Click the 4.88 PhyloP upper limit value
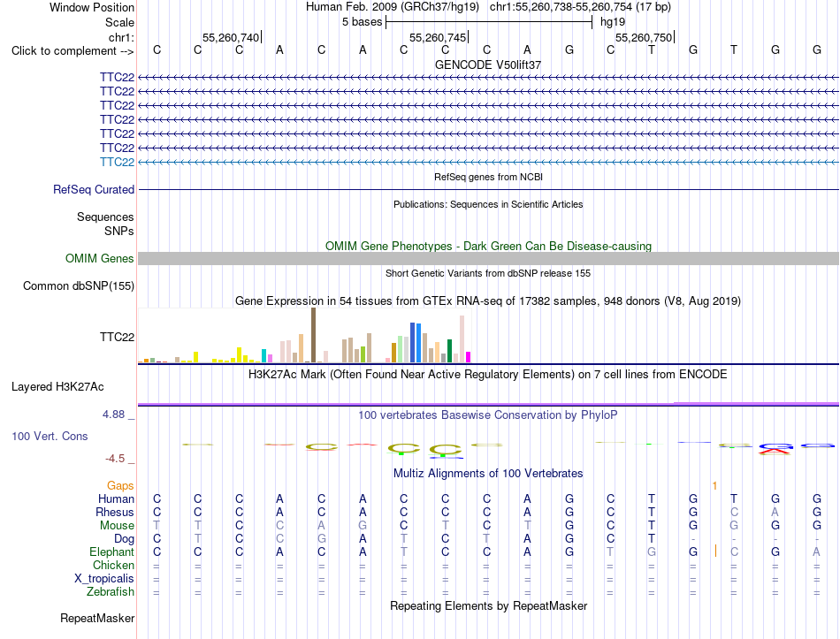The height and width of the screenshot is (639, 840). pyautogui.click(x=113, y=414)
